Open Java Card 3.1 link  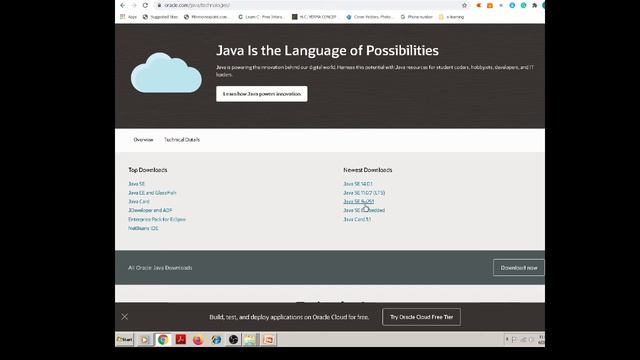coord(357,219)
